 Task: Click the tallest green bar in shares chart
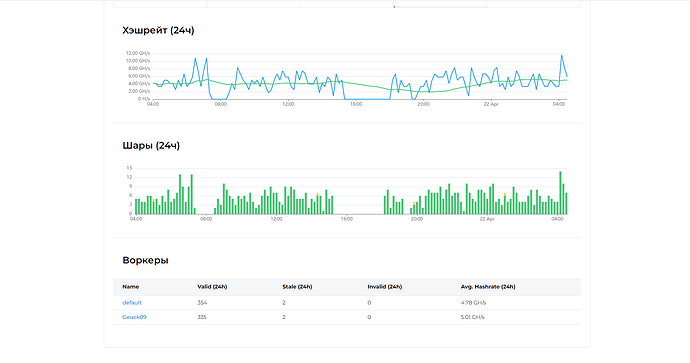[x=560, y=193]
